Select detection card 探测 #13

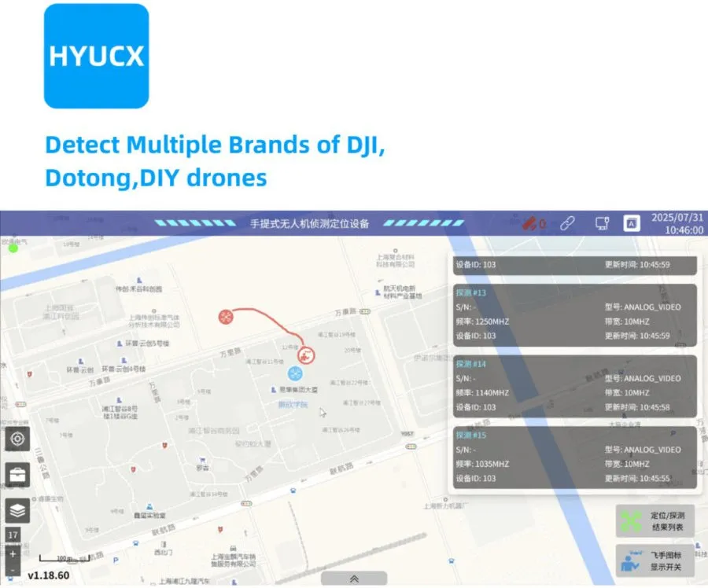coord(575,314)
